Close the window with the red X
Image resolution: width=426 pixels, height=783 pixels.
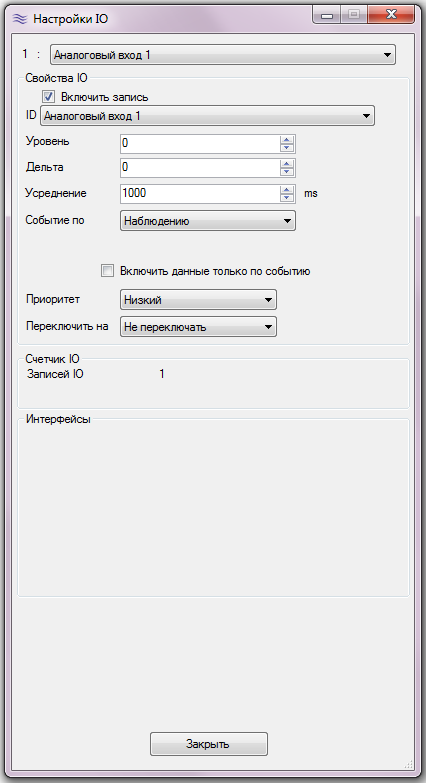(391, 15)
